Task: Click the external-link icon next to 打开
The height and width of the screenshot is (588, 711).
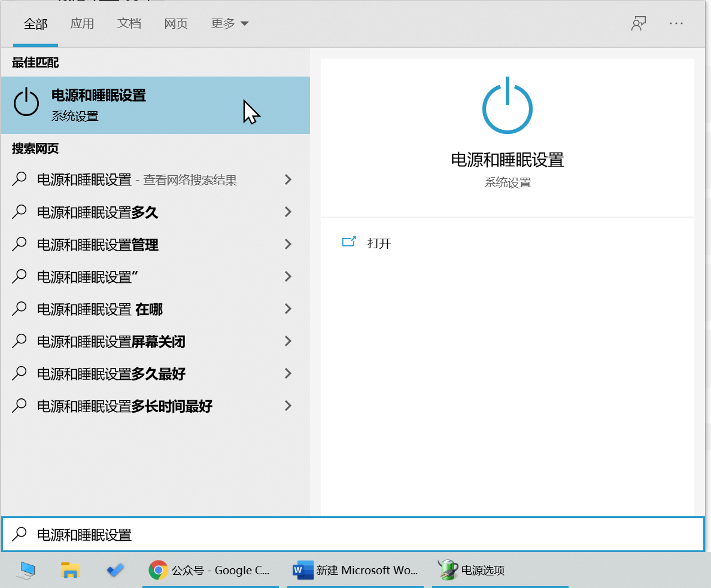Action: pos(349,243)
